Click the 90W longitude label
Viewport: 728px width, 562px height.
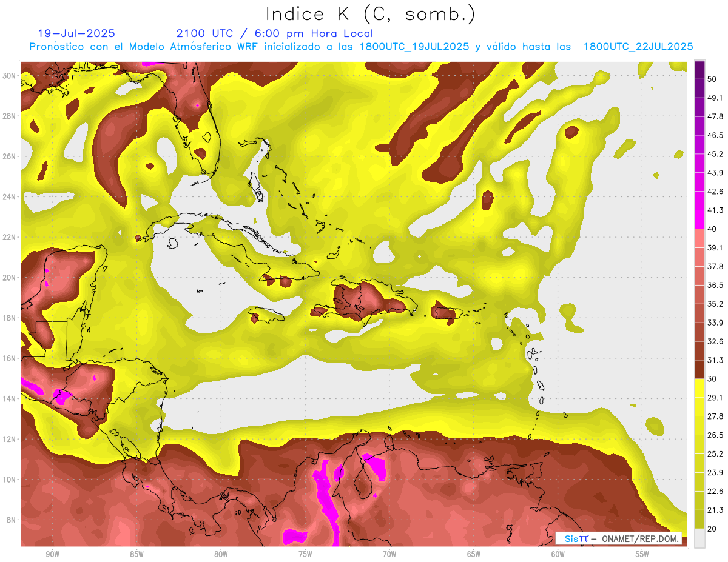tap(52, 554)
